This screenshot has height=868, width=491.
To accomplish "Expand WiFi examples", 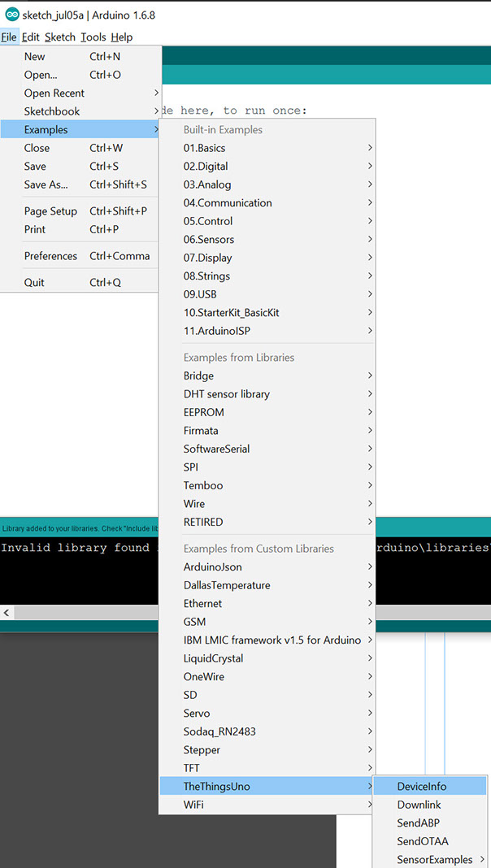I will (x=267, y=804).
